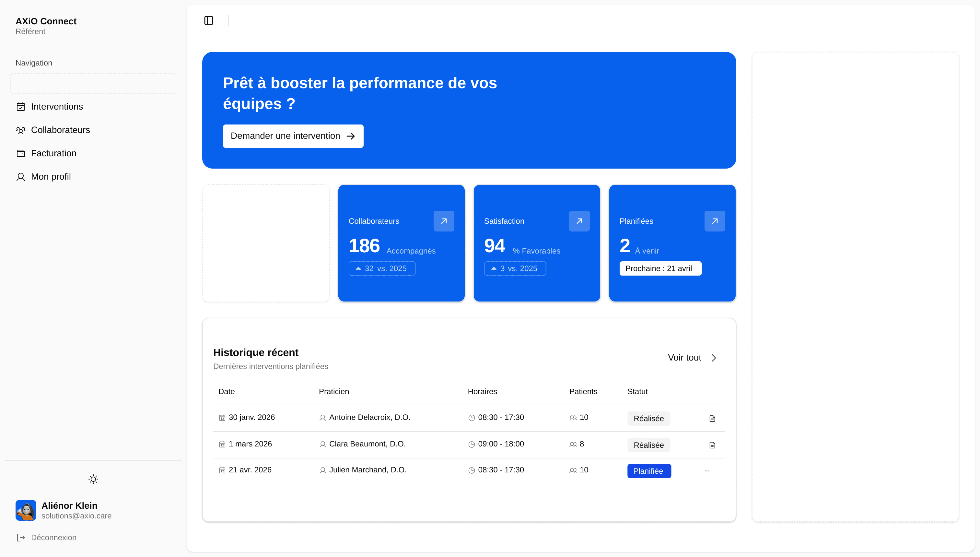
Task: Click the Planifiée status badge
Action: pyautogui.click(x=648, y=471)
